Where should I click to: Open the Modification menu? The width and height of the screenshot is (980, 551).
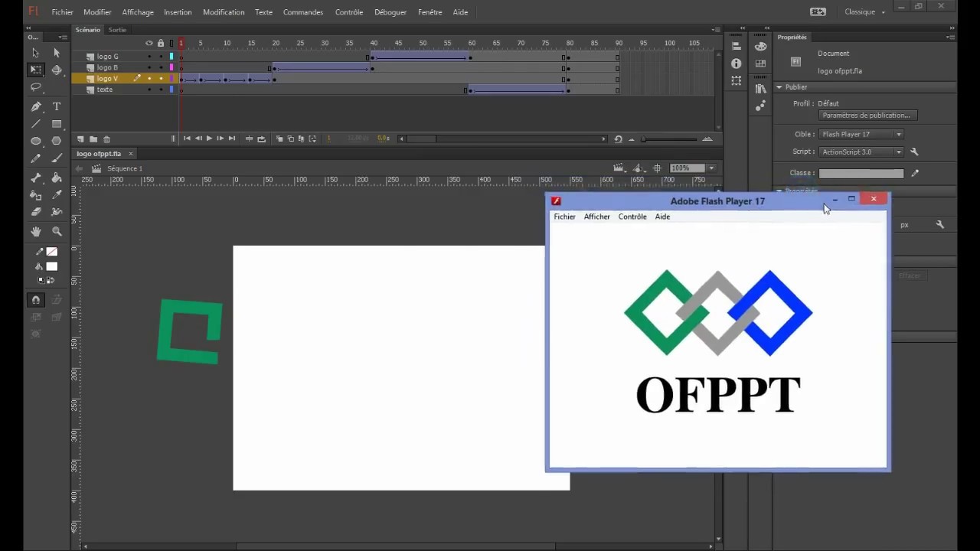(224, 12)
